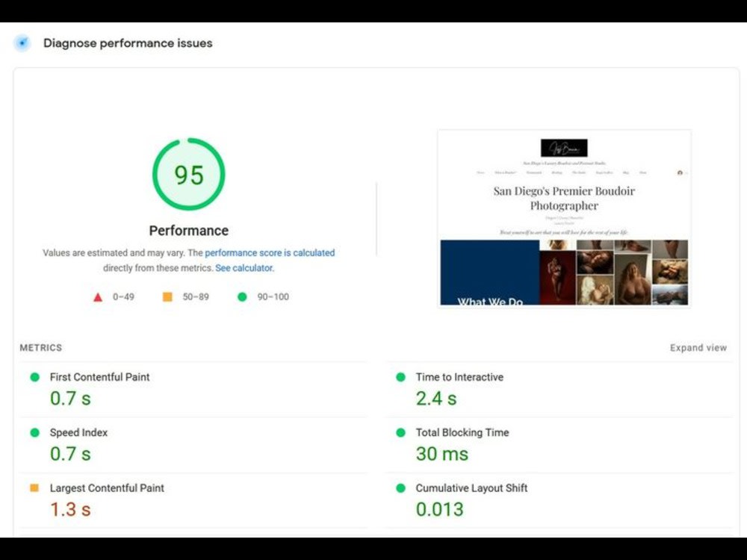
Task: Select the Cumulative Layout Shift label
Action: point(471,488)
